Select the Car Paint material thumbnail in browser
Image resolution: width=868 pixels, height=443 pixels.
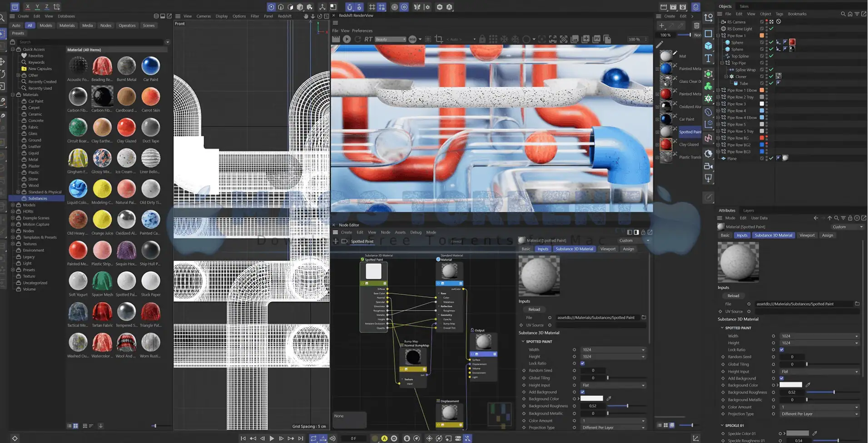coord(150,66)
